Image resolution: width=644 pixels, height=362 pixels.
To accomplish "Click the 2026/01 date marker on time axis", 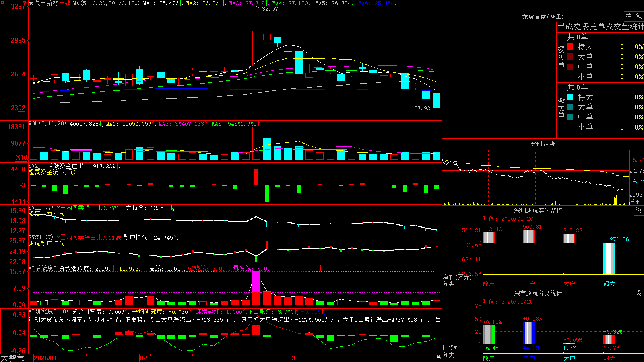I will click(x=45, y=358).
